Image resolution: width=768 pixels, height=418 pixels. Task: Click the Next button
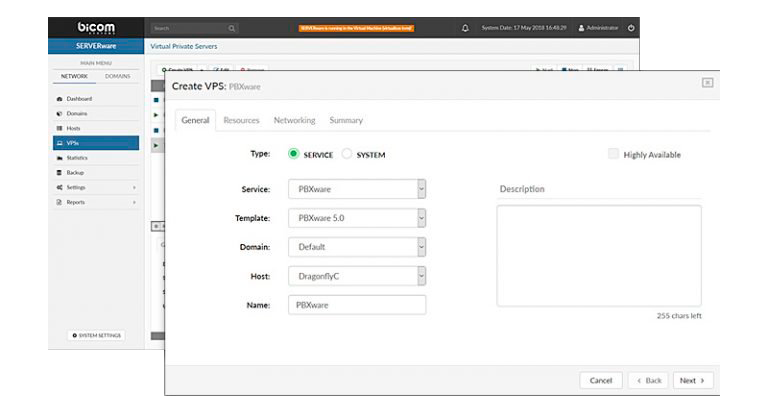pos(693,381)
